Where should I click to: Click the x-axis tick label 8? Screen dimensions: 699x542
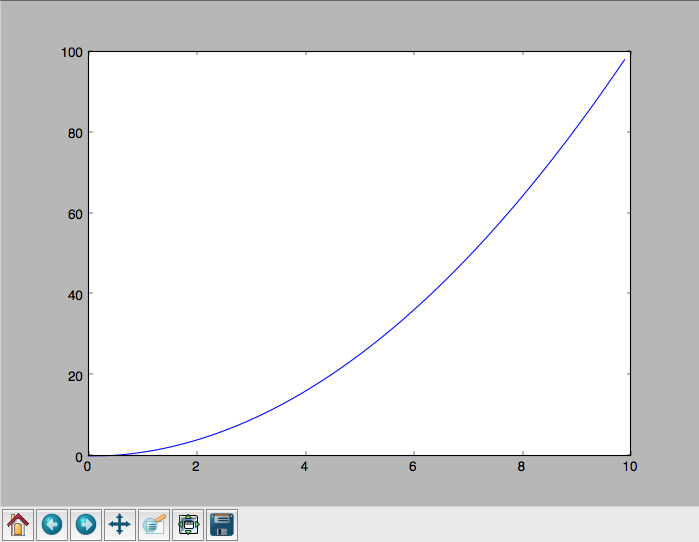521,467
